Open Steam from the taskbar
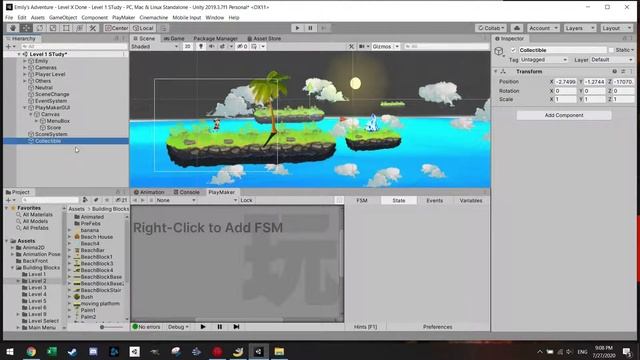 point(73,351)
